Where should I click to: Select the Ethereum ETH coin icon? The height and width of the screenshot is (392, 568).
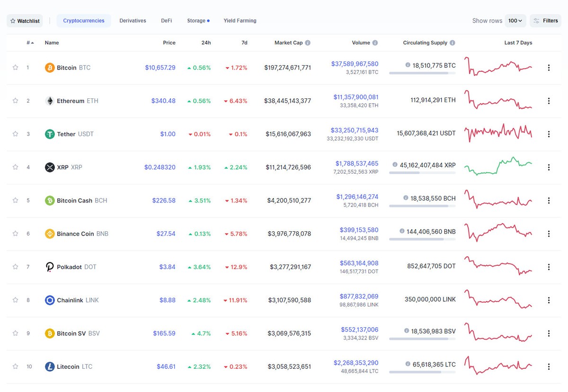(x=50, y=101)
